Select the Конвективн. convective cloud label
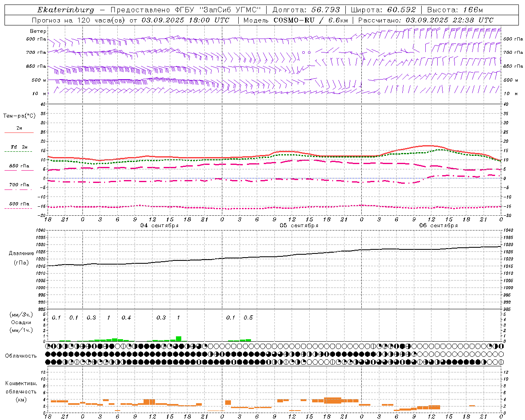The image size is (525, 420). (x=21, y=383)
